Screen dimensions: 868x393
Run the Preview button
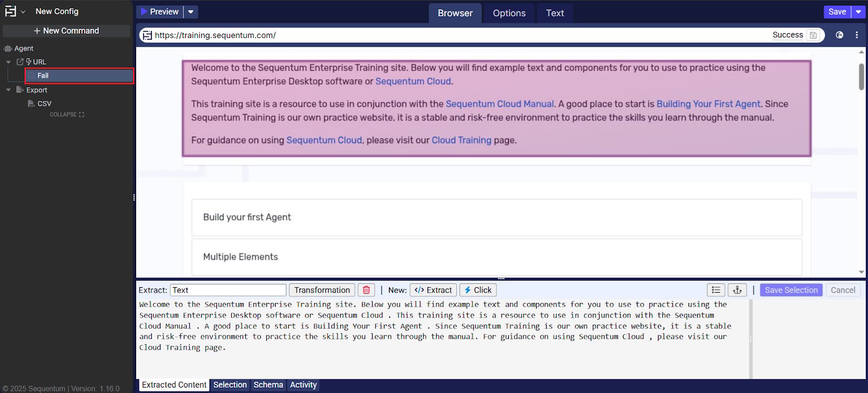[x=159, y=11]
